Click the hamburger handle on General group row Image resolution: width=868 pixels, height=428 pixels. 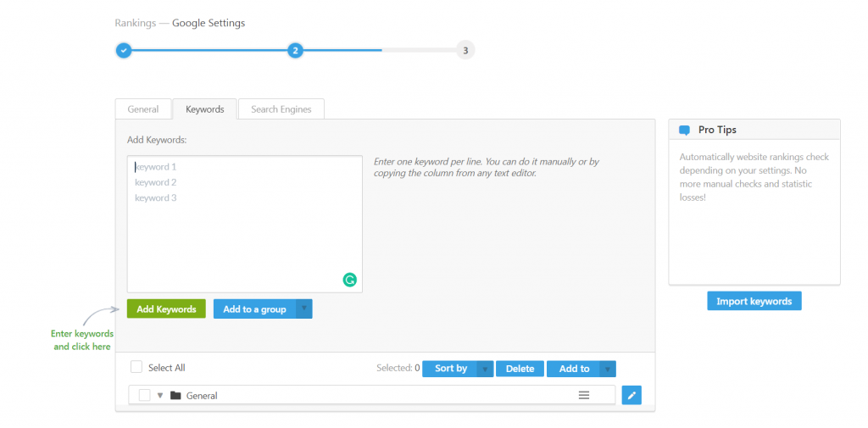pyautogui.click(x=583, y=395)
